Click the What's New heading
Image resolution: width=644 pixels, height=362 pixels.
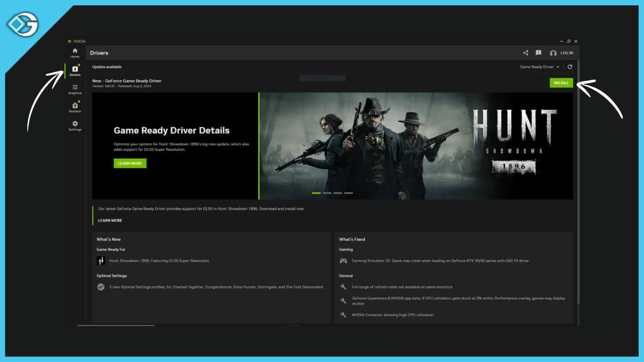pyautogui.click(x=108, y=239)
